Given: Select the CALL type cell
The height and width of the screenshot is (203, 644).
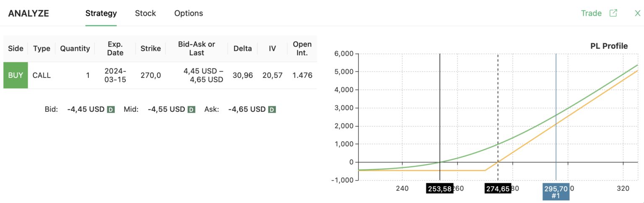Looking at the screenshot, I should point(42,75).
